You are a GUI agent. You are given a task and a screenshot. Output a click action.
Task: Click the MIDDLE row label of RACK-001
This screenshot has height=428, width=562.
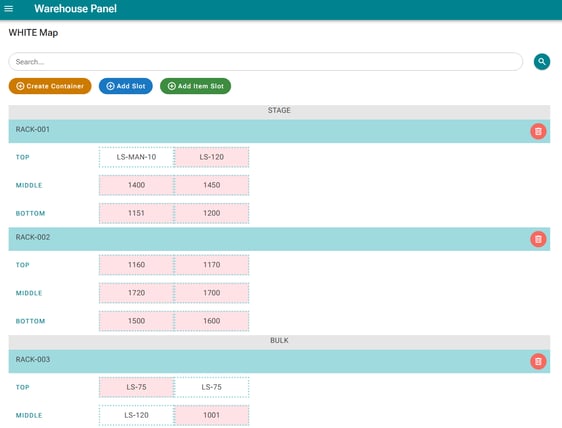[x=29, y=185]
